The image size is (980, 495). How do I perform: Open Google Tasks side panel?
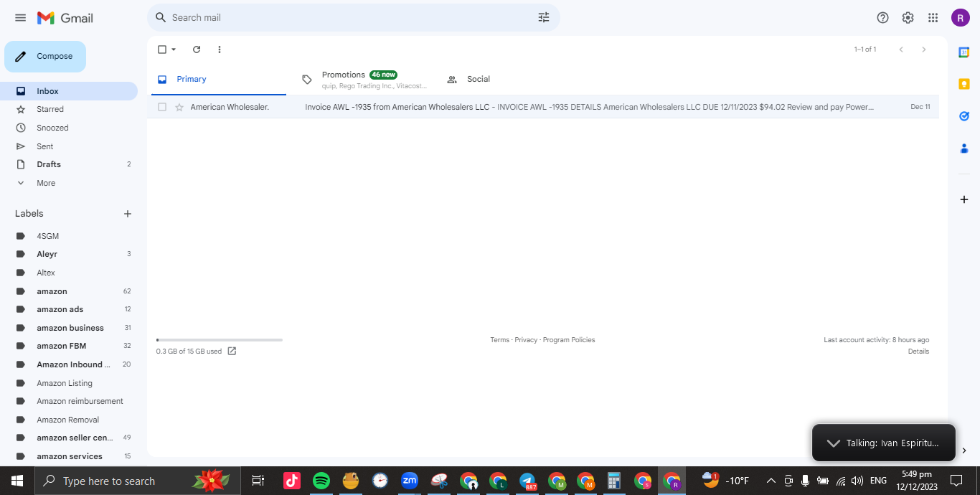pos(964,116)
